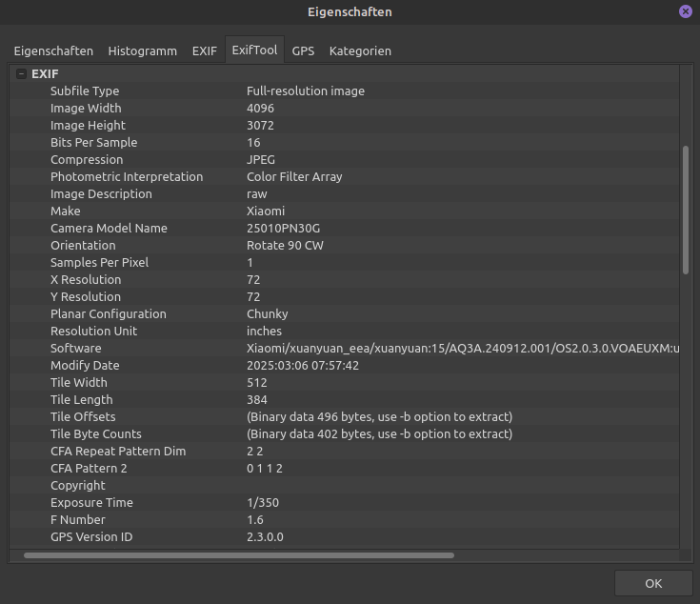Click the horizontal scrollbar handle

click(238, 554)
